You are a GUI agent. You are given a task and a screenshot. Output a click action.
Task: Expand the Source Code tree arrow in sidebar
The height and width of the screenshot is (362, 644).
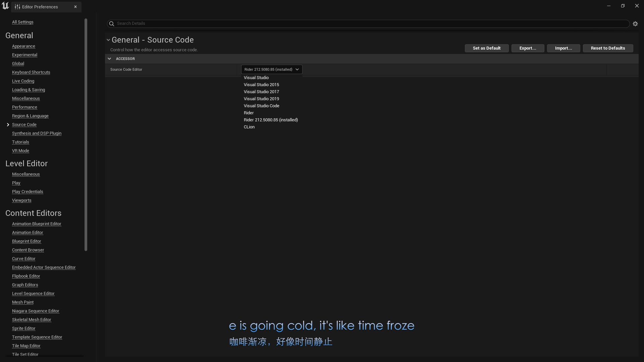pos(8,124)
